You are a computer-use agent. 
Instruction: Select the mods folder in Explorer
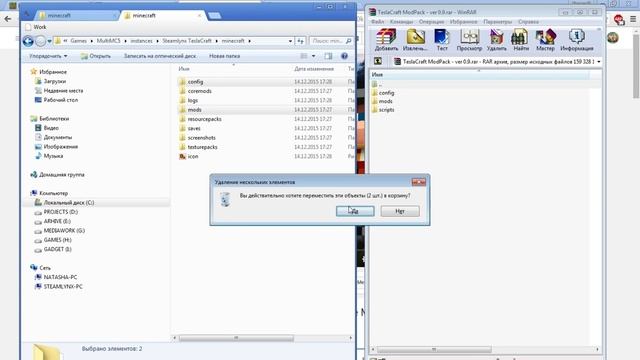click(x=194, y=110)
